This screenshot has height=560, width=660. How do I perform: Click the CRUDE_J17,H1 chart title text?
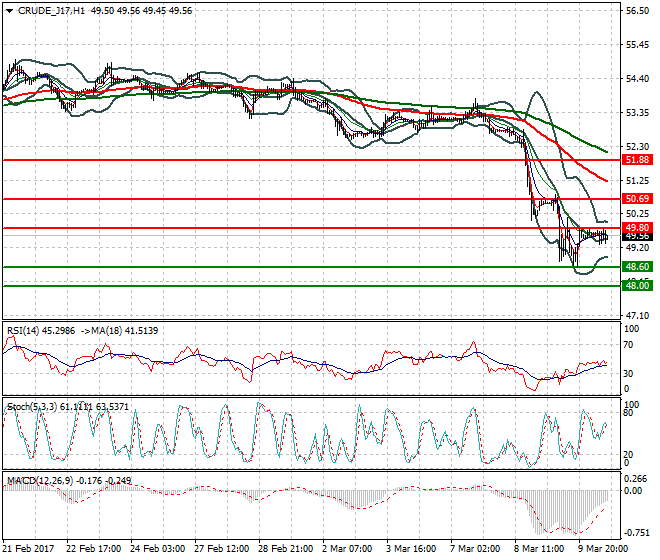click(51, 11)
